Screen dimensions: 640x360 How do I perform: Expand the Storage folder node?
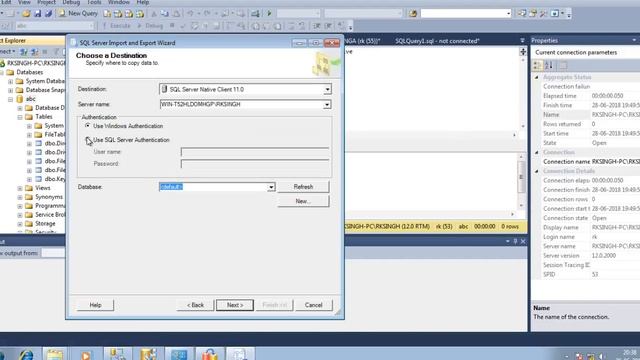click(x=20, y=224)
